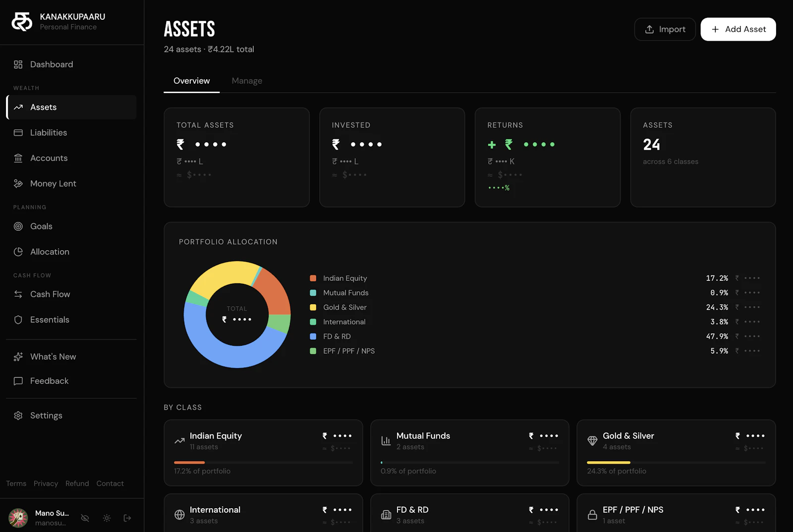Click the Indian Equity orange legend swatch
The height and width of the screenshot is (532, 793).
click(313, 278)
